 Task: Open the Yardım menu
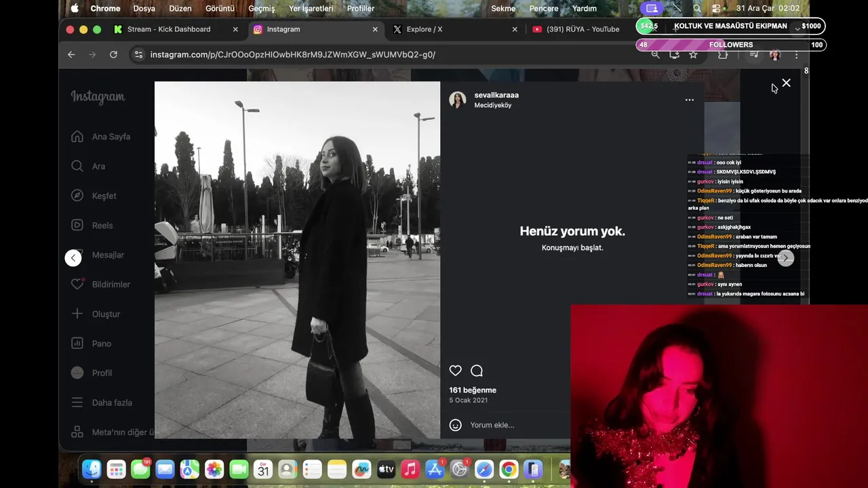585,8
